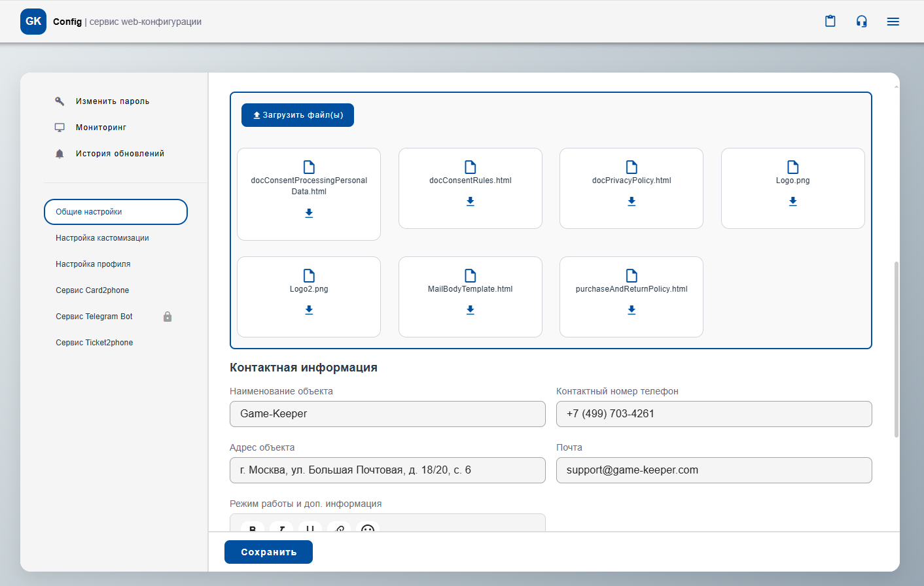The width and height of the screenshot is (924, 586).
Task: Select Настройка кастомизации tab
Action: click(102, 238)
